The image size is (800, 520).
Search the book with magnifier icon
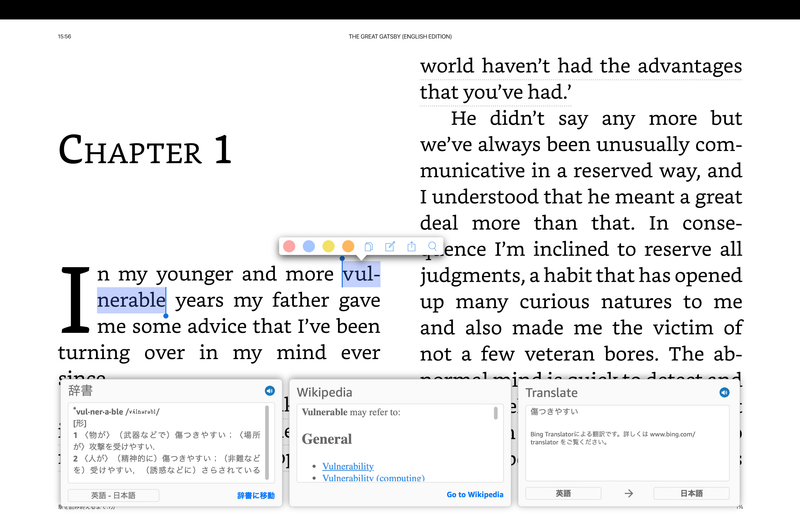(432, 246)
